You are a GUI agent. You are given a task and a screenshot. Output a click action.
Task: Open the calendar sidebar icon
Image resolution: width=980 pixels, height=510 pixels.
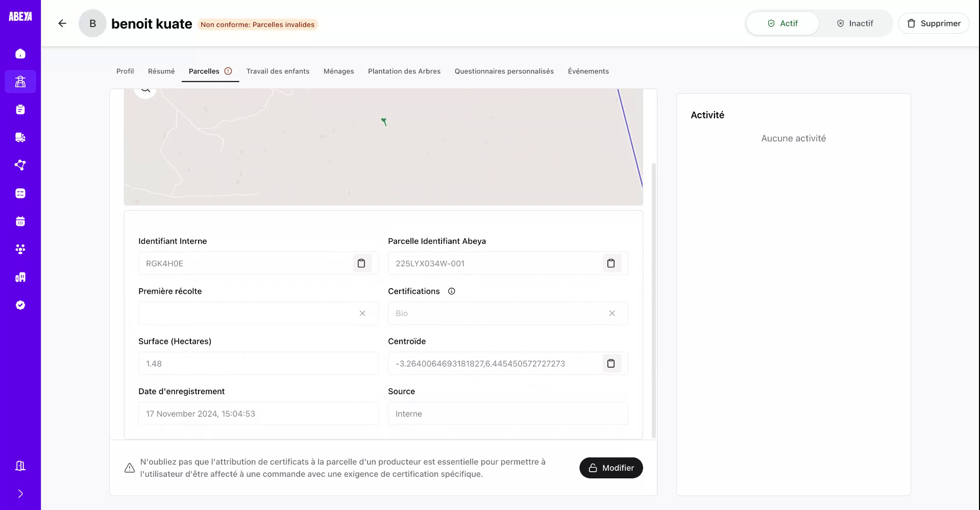(20, 221)
